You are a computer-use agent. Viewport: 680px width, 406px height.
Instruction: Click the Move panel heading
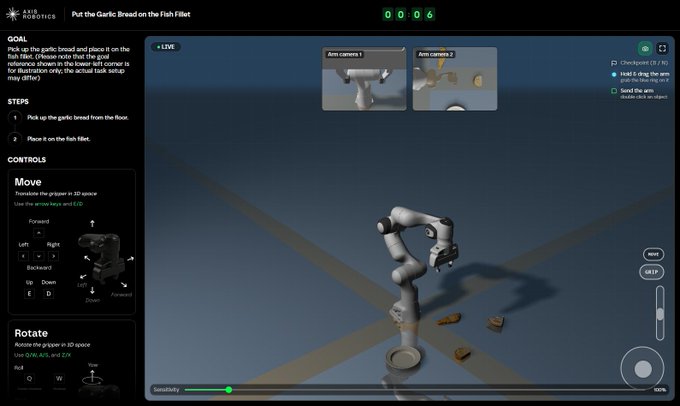click(28, 182)
